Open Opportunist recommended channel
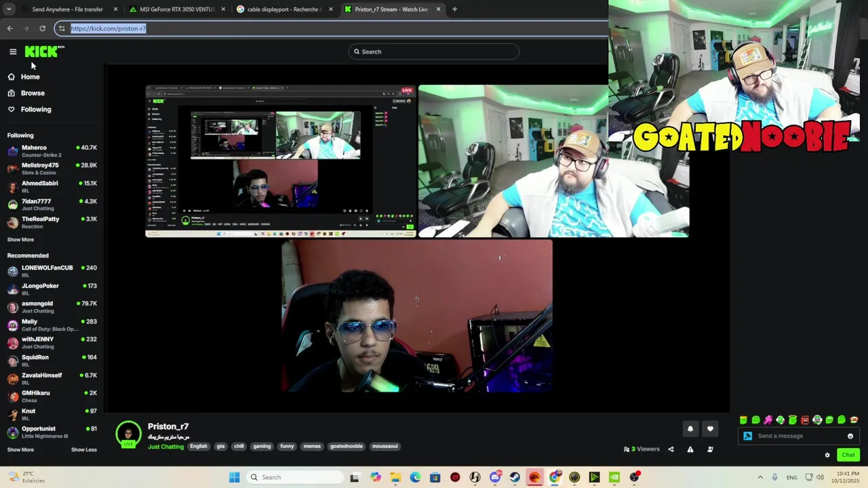The image size is (868, 488). [52, 432]
